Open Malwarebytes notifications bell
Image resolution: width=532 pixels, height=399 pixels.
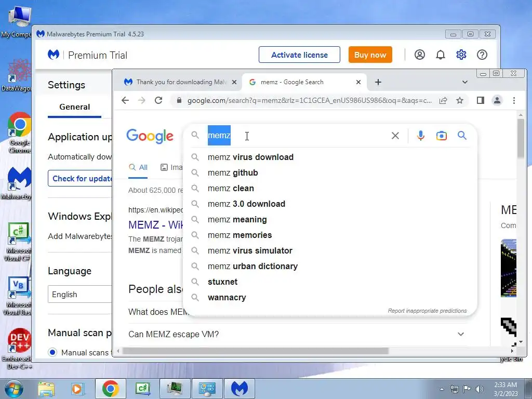[441, 55]
